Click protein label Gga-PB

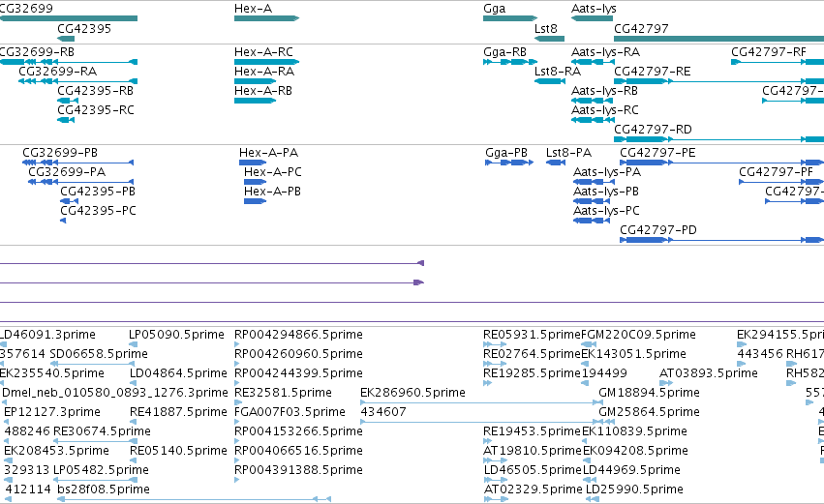(x=506, y=153)
